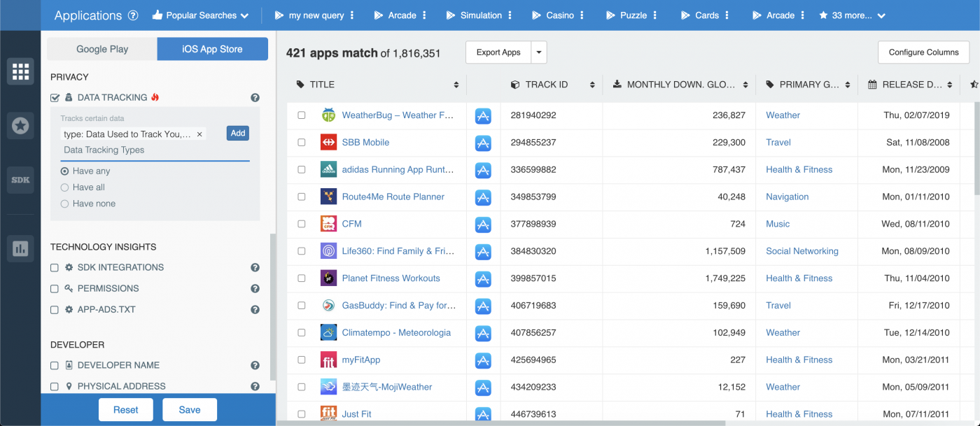Image resolution: width=980 pixels, height=426 pixels.
Task: Open App Store icon for Route4Me row
Action: pos(483,197)
